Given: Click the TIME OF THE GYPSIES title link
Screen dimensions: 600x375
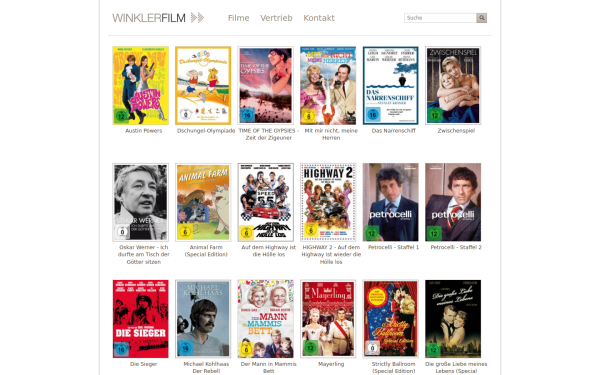Looking at the screenshot, I should pos(269,134).
